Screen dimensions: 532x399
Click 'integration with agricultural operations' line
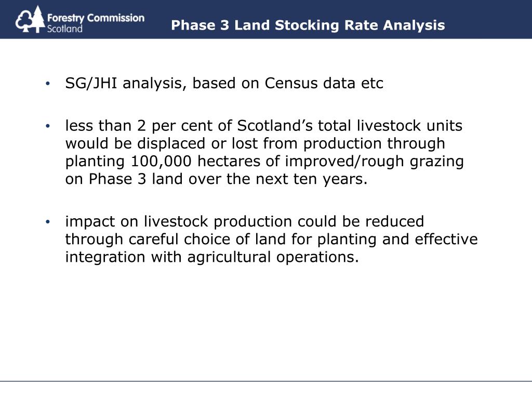click(x=212, y=257)
